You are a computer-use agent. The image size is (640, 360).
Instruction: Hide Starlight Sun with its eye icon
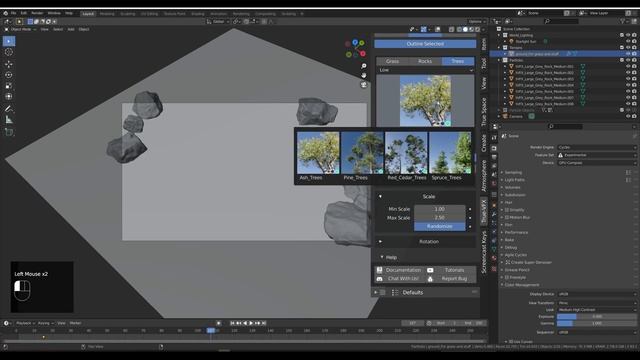(628, 41)
